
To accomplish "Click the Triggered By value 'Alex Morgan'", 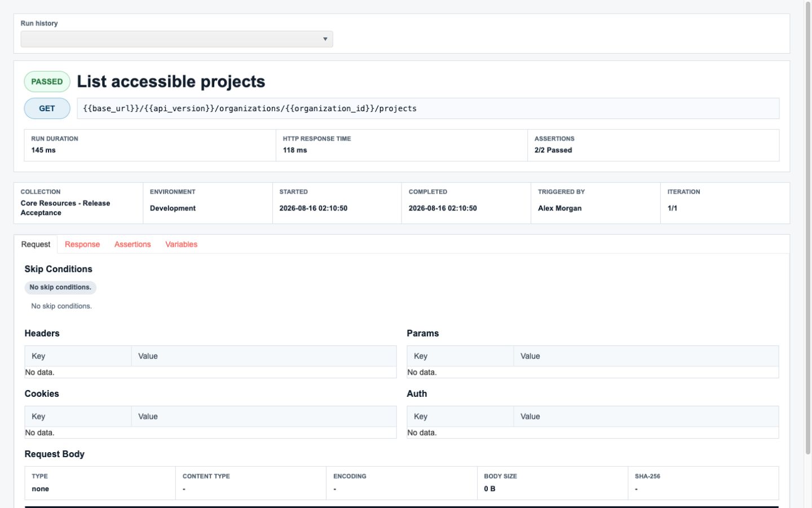I will pyautogui.click(x=559, y=208).
